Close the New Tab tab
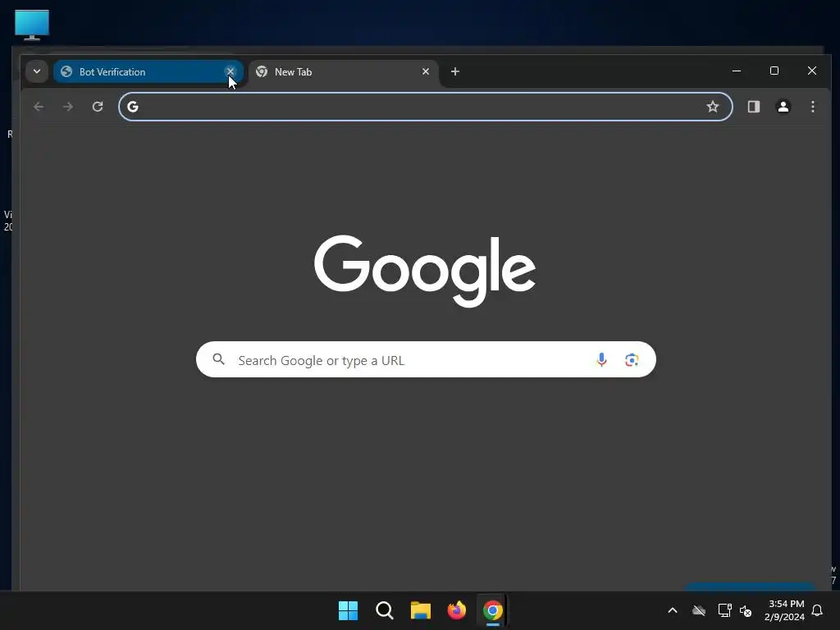This screenshot has width=840, height=630. point(426,71)
